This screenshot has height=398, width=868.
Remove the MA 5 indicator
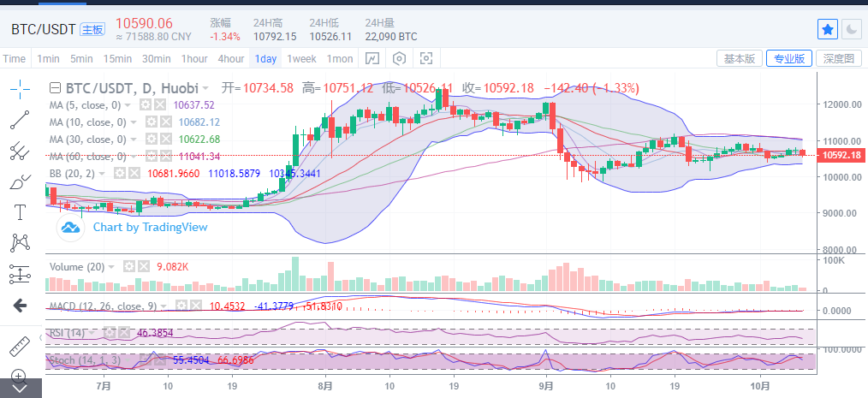(x=159, y=104)
